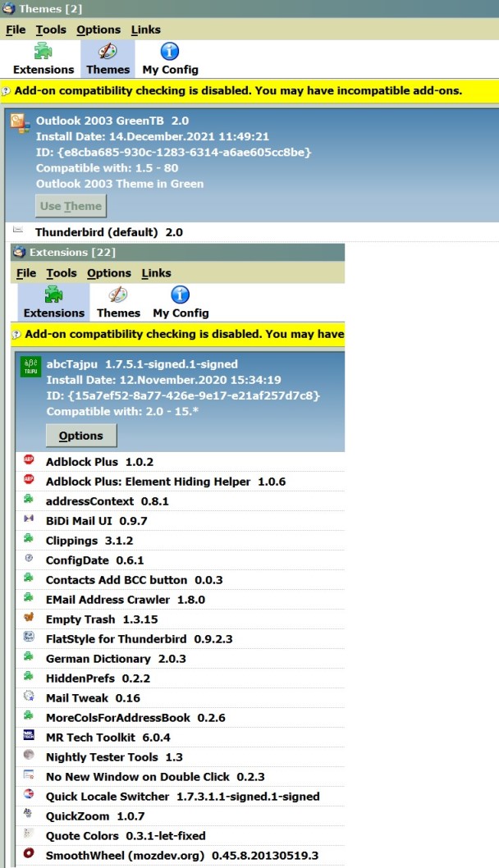Screen dimensions: 499x868
Task: Click the Outlook theme ID text
Action: (174, 153)
